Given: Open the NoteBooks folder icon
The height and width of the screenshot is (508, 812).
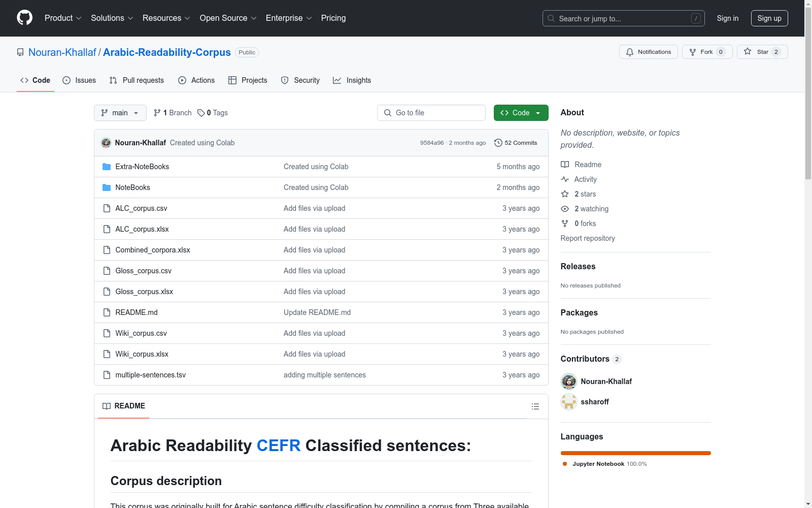Looking at the screenshot, I should [x=107, y=187].
